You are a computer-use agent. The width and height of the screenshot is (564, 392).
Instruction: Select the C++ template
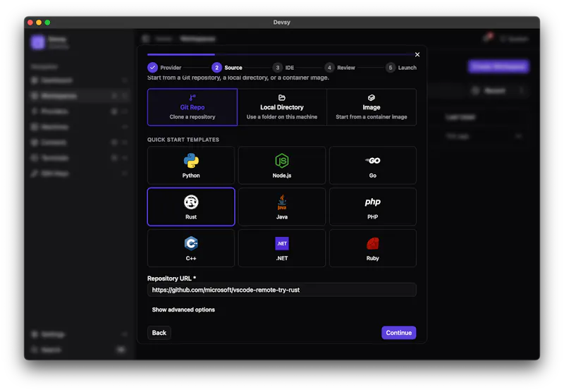coord(190,248)
